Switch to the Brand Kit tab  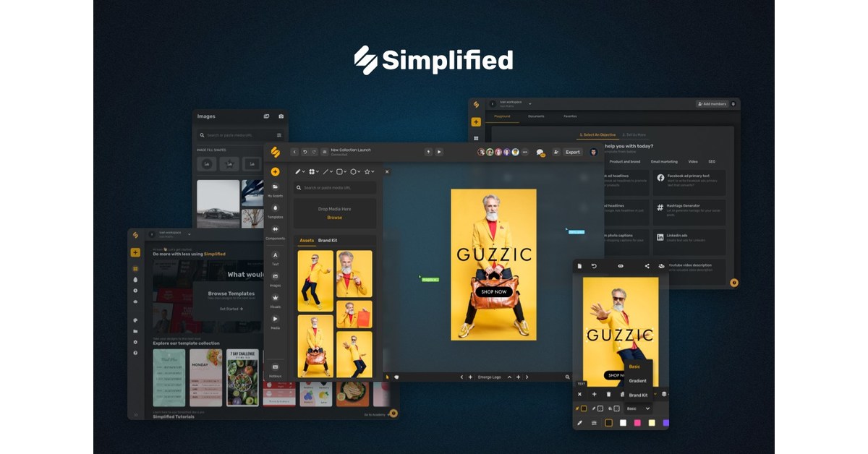tap(327, 239)
